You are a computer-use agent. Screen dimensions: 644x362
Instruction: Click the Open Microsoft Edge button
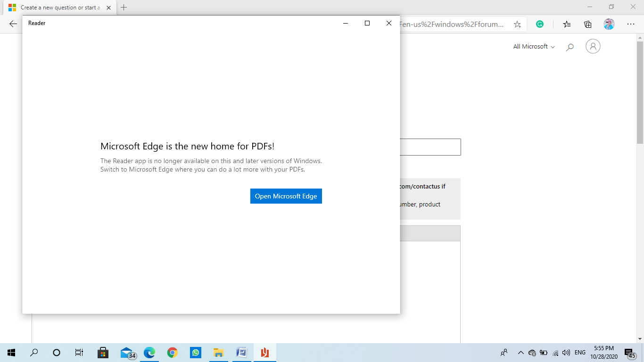pos(286,196)
